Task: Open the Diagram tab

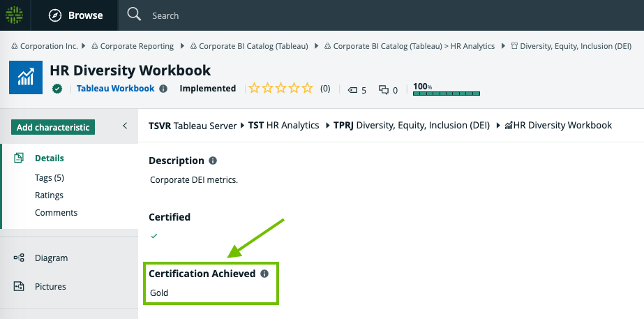Action: point(51,258)
